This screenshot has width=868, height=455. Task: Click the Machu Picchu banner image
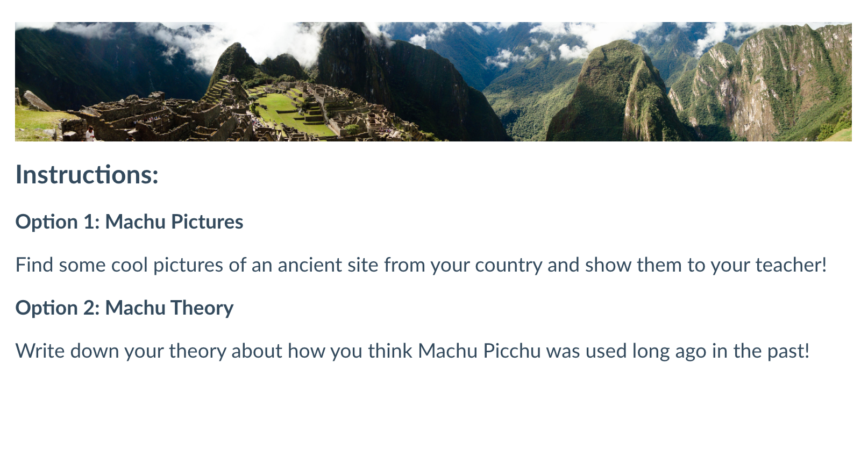(x=433, y=82)
